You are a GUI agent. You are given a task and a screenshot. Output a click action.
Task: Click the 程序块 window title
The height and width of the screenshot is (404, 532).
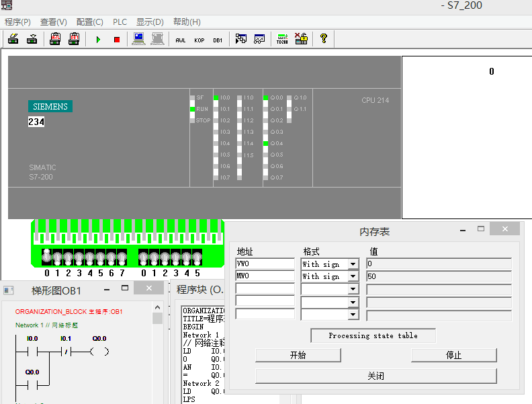[200, 290]
